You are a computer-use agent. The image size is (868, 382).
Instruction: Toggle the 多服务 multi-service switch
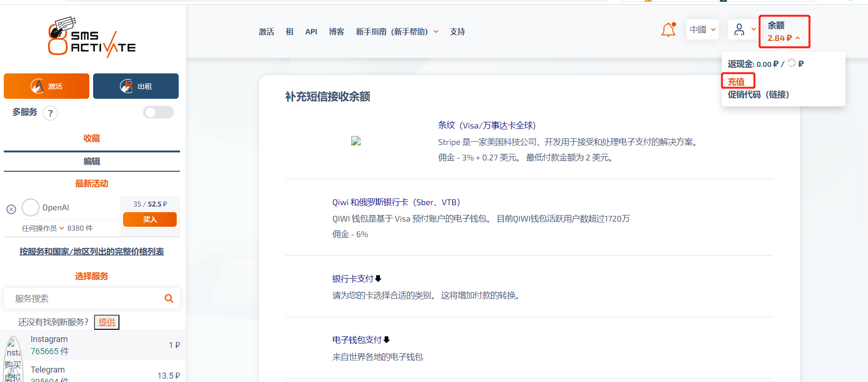158,112
